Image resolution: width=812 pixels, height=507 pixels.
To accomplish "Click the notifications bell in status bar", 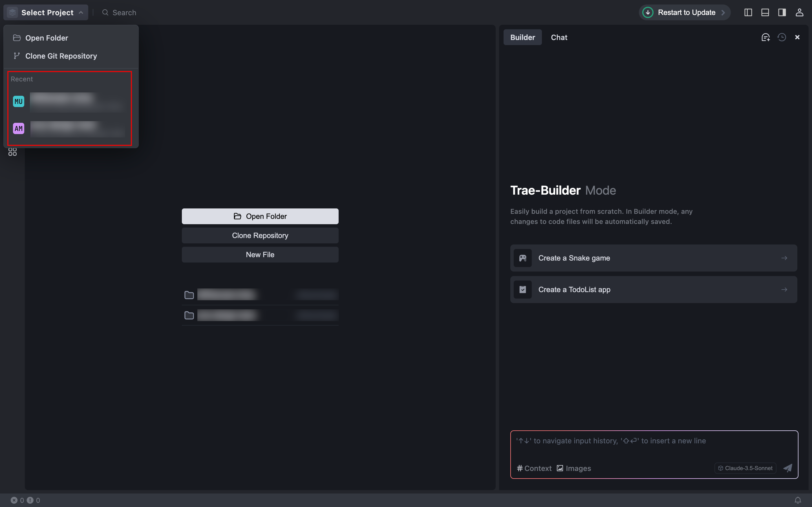I will [x=798, y=500].
